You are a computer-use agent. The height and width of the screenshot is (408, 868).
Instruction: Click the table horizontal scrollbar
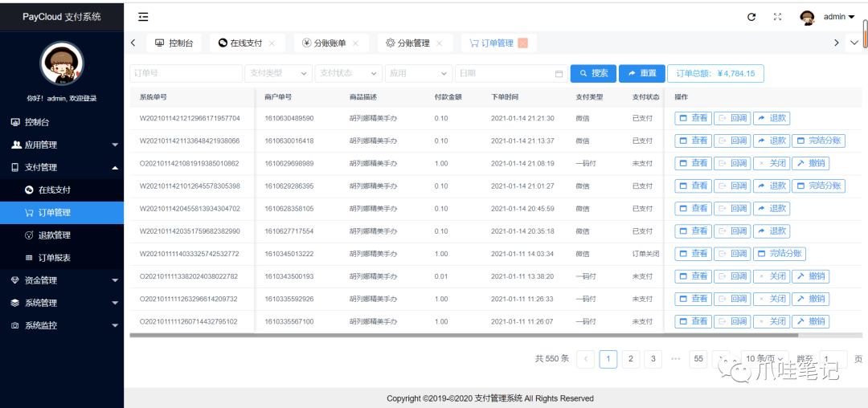point(464,335)
